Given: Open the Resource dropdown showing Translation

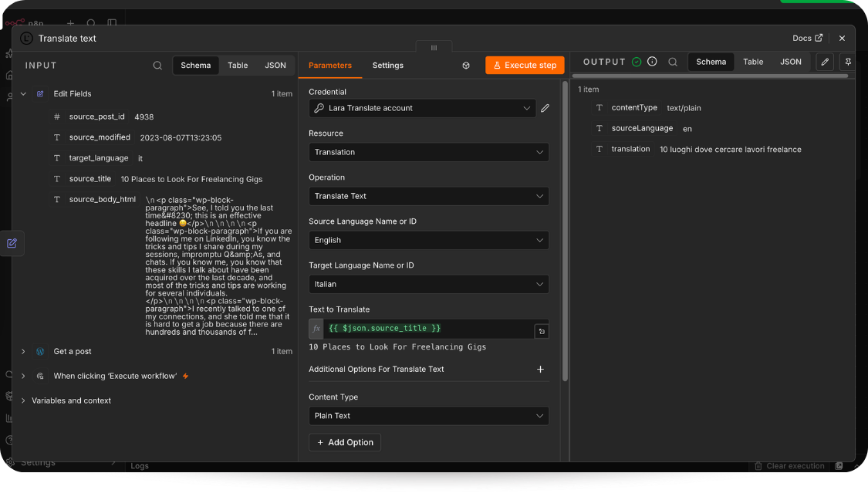Looking at the screenshot, I should tap(429, 152).
